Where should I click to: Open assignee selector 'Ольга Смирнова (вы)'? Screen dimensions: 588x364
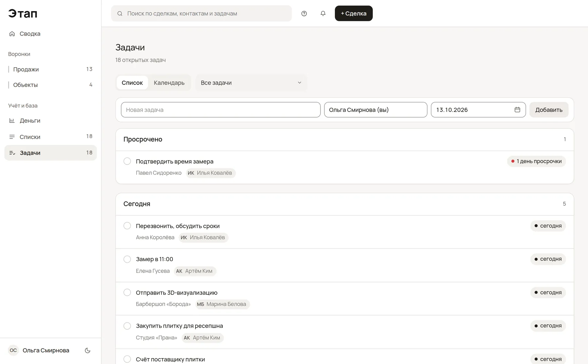[376, 110]
